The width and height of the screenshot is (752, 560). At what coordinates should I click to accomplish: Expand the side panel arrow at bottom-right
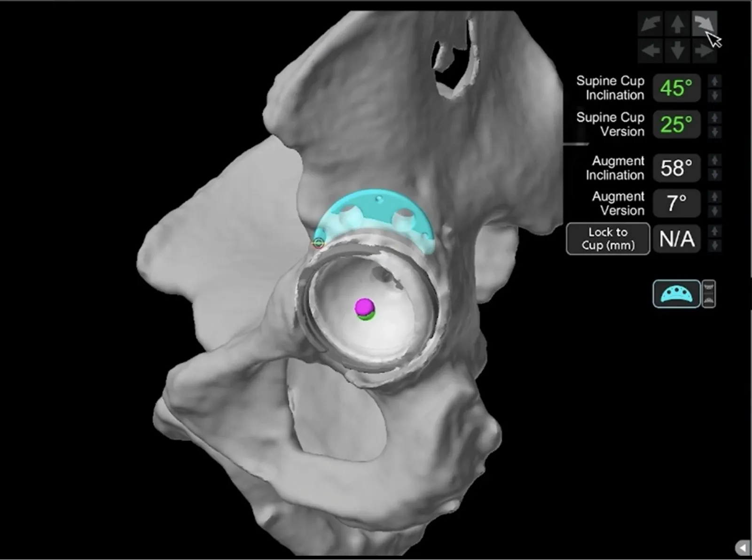[x=743, y=548]
